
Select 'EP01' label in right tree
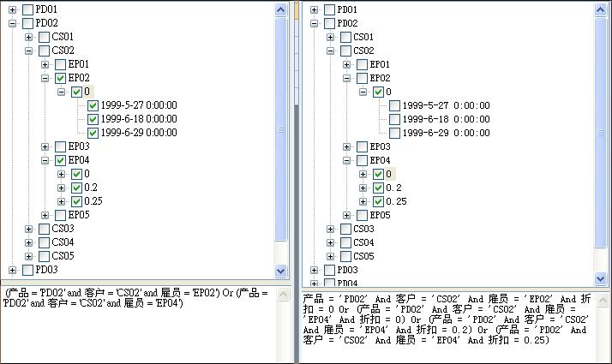(380, 64)
